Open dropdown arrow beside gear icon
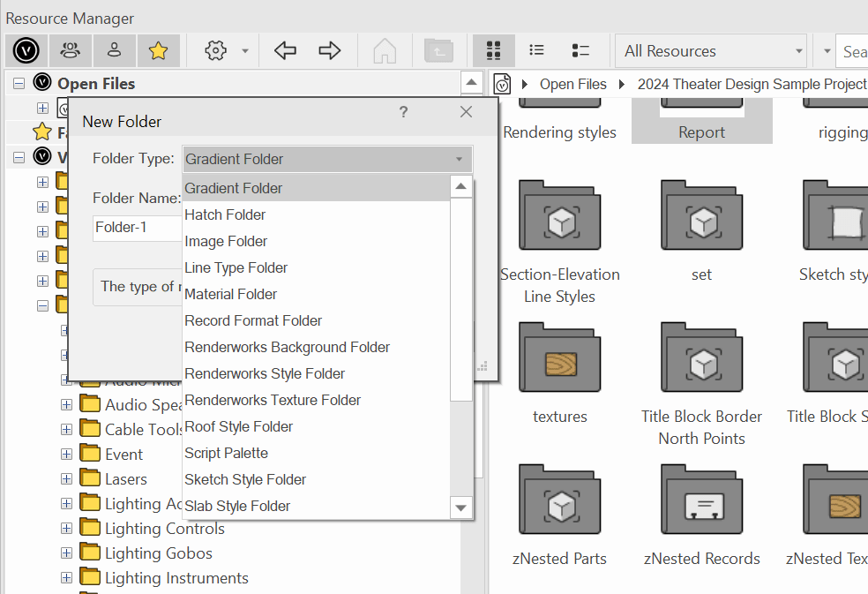 (244, 51)
